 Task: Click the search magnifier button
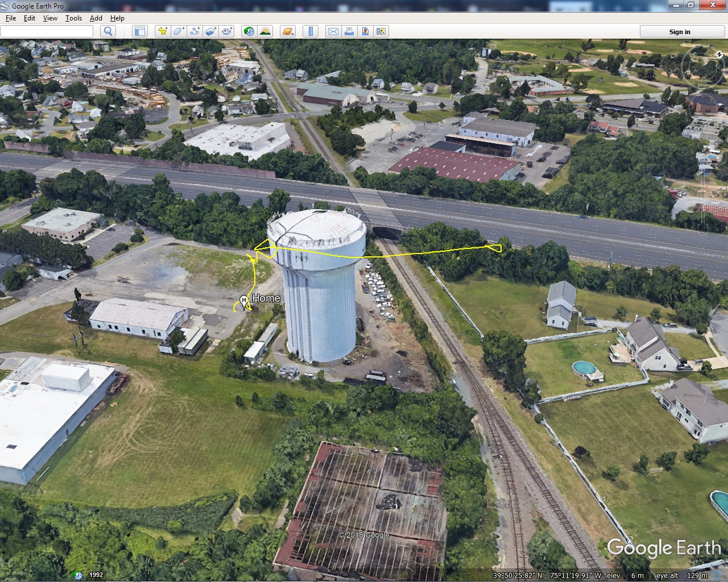[107, 31]
